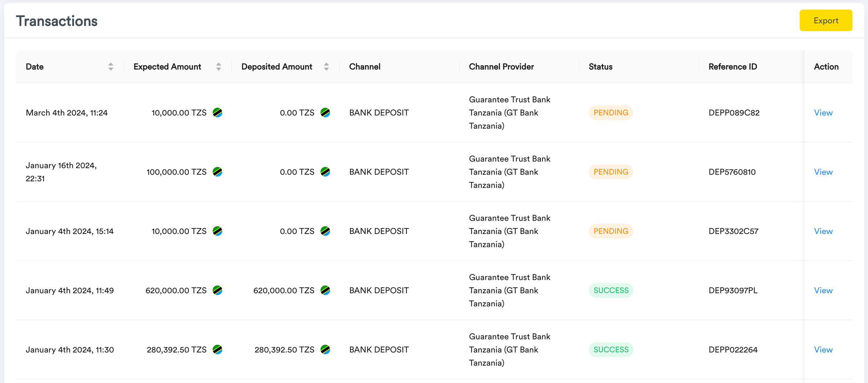The height and width of the screenshot is (383, 868).
Task: Click the Deposited Amount header label
Action: (x=277, y=67)
